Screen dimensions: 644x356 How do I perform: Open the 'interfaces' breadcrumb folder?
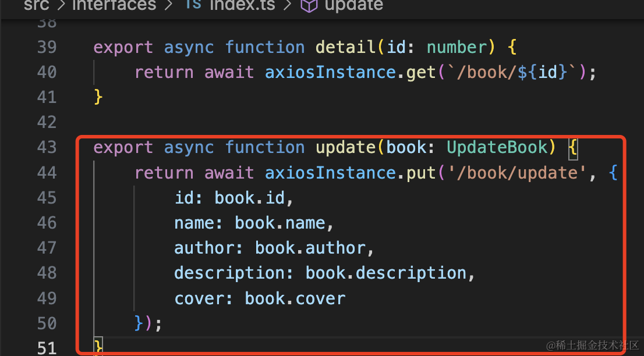pos(114,5)
